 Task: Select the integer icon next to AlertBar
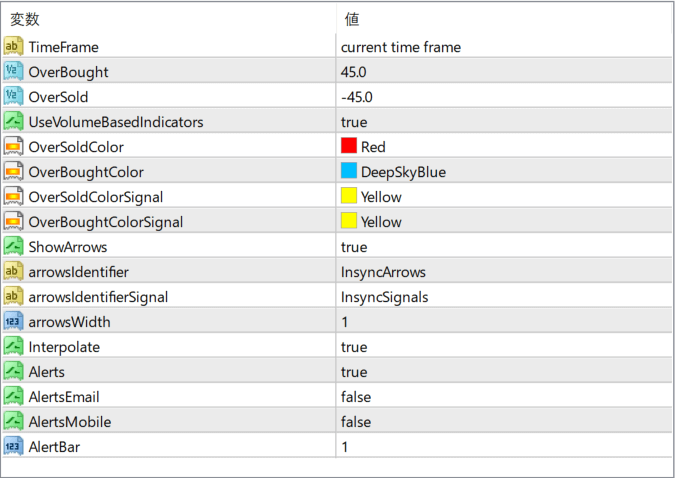[13, 446]
